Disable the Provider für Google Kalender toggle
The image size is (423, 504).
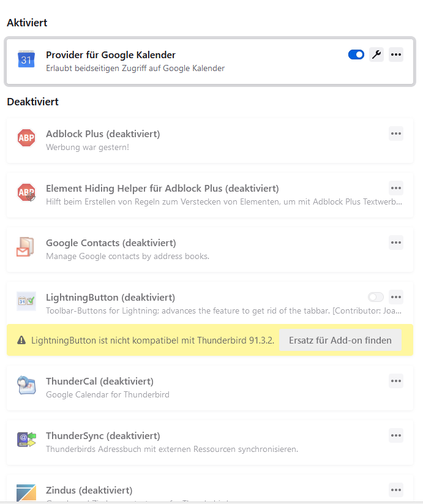(356, 55)
